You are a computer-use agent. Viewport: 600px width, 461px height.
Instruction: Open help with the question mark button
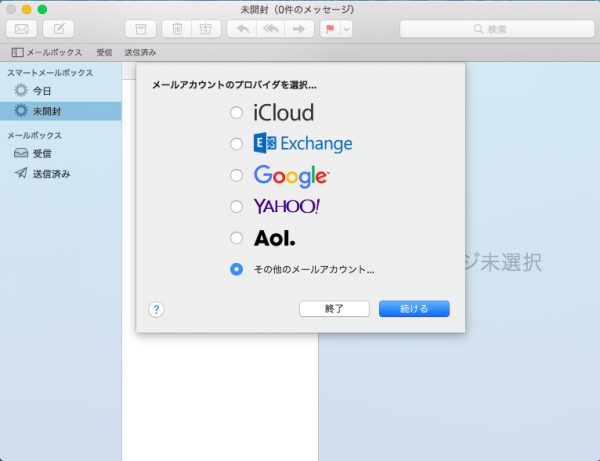[x=156, y=309]
